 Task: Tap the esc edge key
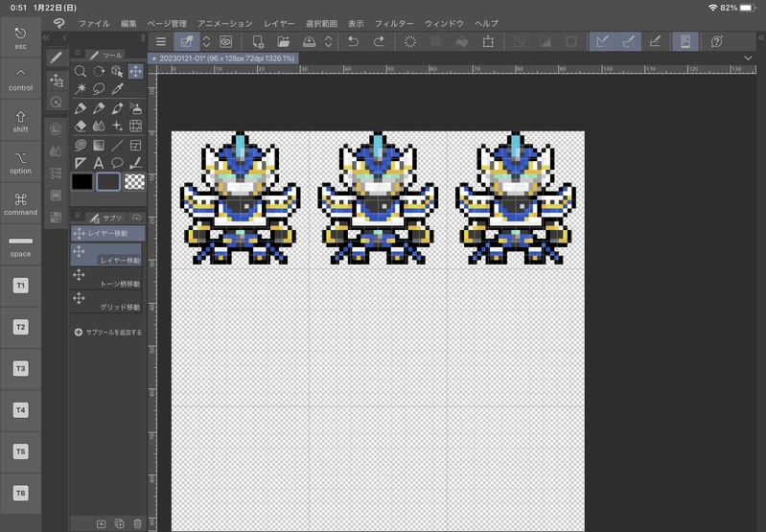click(20, 38)
